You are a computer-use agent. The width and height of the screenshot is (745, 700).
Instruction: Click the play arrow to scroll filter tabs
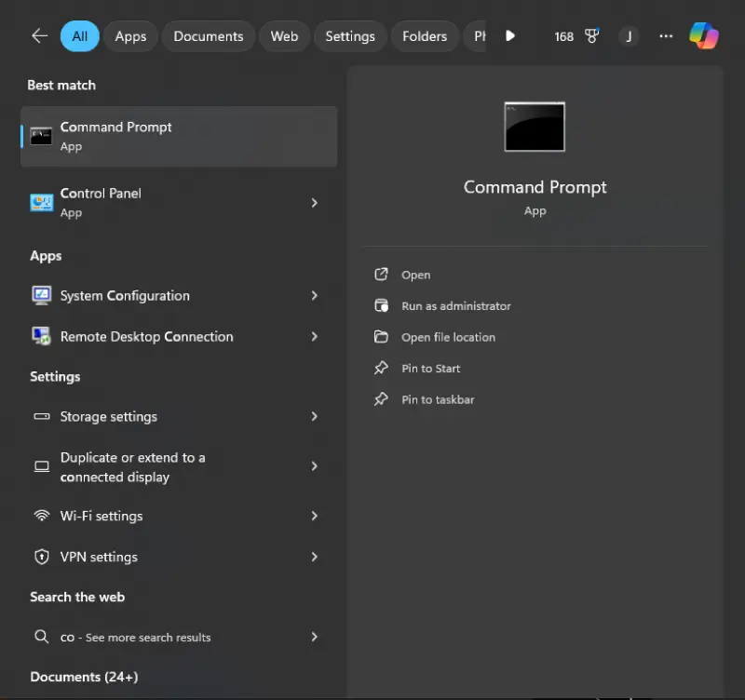click(510, 36)
